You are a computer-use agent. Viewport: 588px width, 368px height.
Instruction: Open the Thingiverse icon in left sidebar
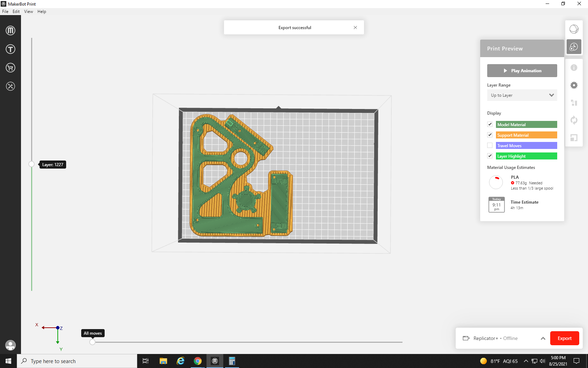coord(10,49)
